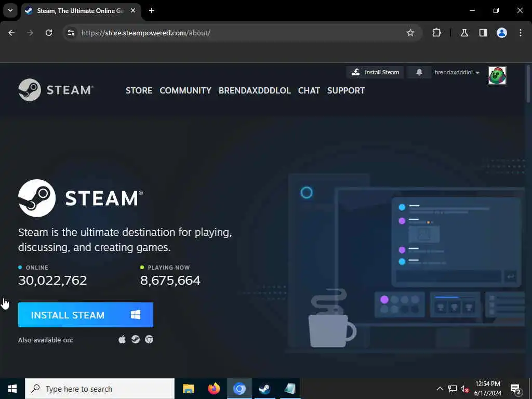
Task: Open File Explorer from the taskbar
Action: pos(188,389)
